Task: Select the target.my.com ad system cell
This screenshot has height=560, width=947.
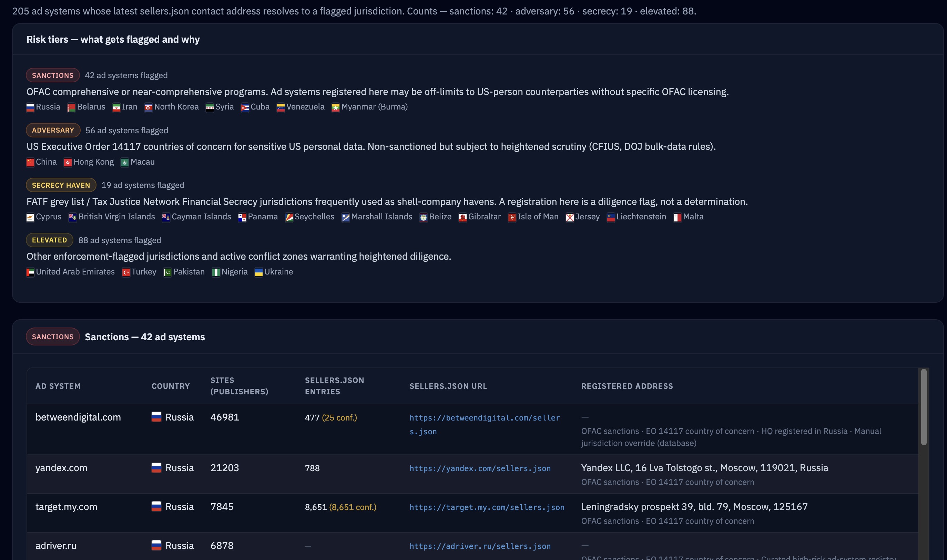Action: click(67, 507)
